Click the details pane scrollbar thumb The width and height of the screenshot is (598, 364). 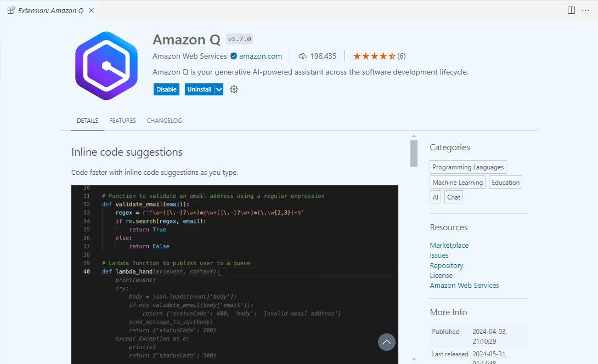[414, 153]
